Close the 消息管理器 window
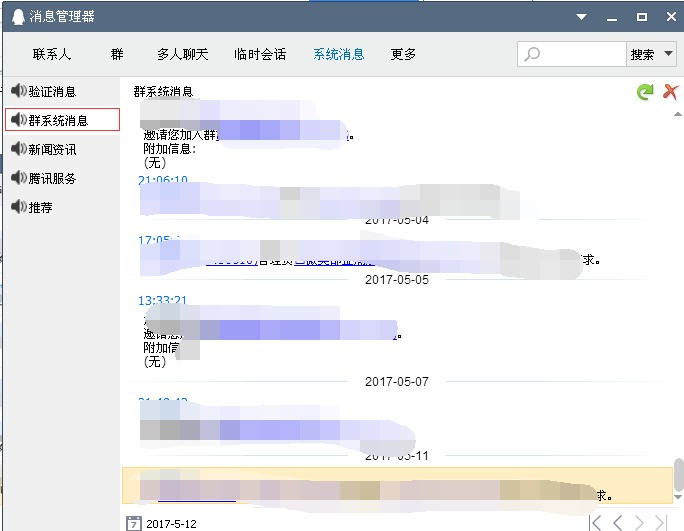Image resolution: width=684 pixels, height=531 pixels. [671, 17]
